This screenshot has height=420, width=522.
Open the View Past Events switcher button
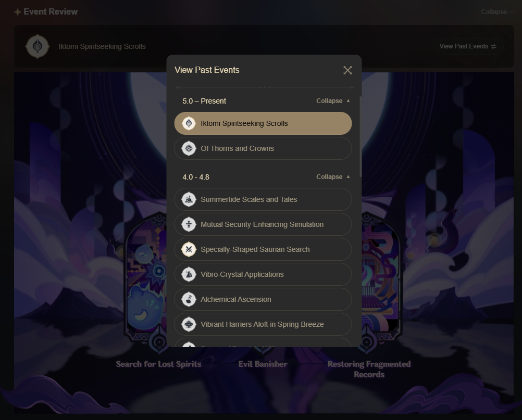point(468,46)
